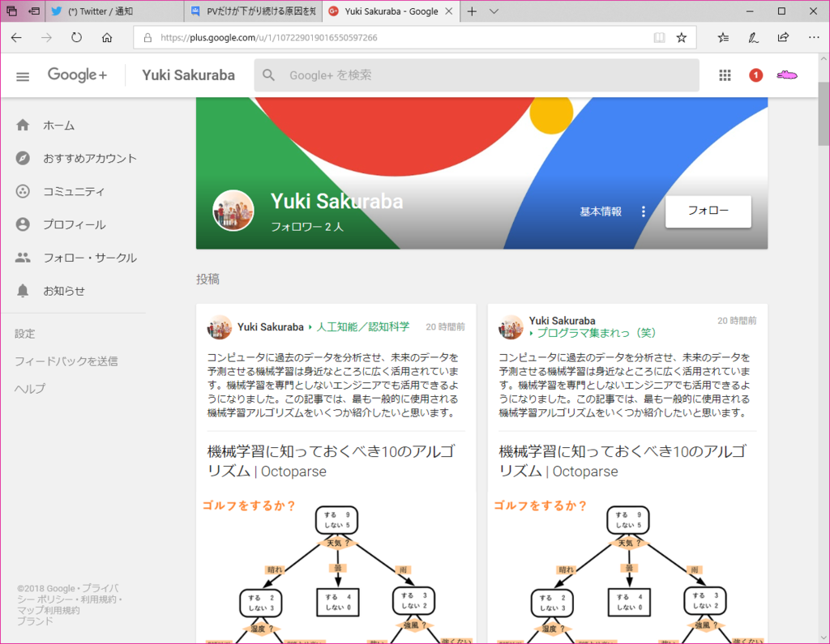Screen dimensions: 830x644
Task: Click 20 時間前 timestamp on right post
Action: click(x=737, y=321)
